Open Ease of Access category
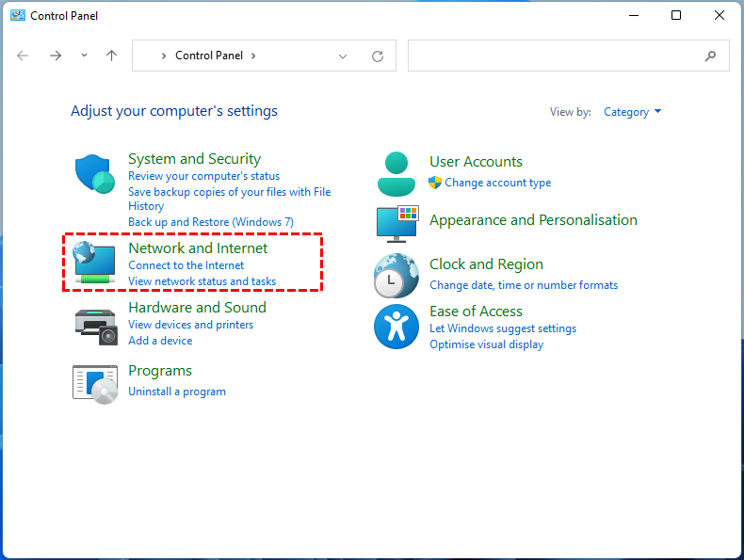This screenshot has height=560, width=744. [476, 312]
